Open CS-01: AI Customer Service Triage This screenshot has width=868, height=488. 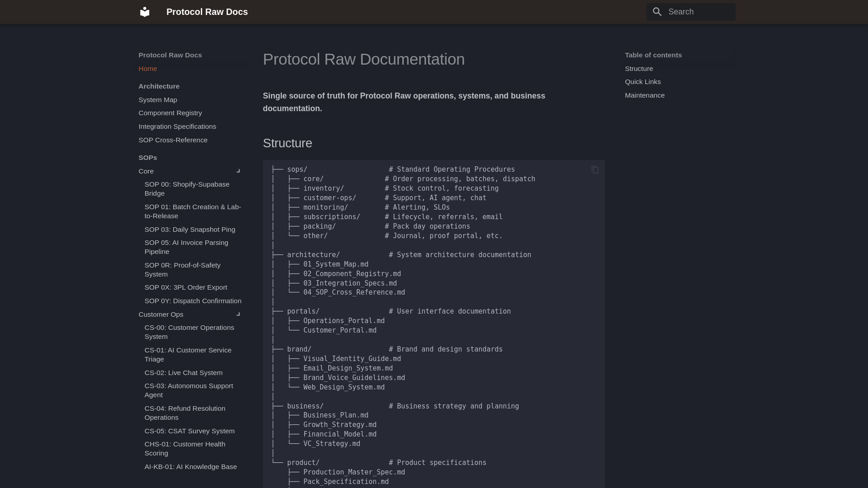[x=188, y=355]
